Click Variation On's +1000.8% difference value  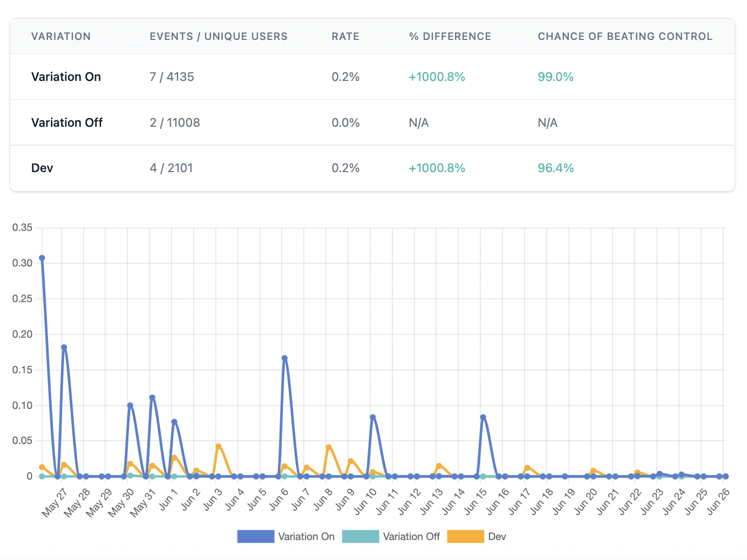437,77
